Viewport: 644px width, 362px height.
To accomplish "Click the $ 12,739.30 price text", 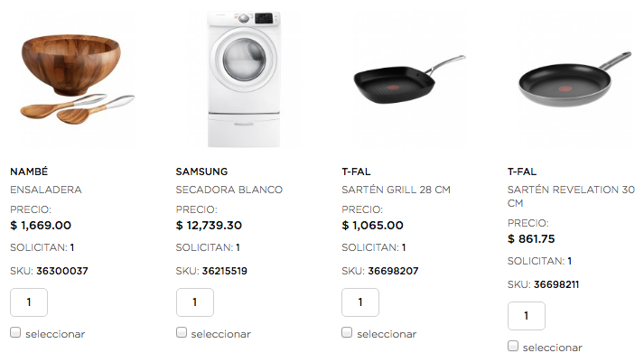I will pyautogui.click(x=209, y=226).
